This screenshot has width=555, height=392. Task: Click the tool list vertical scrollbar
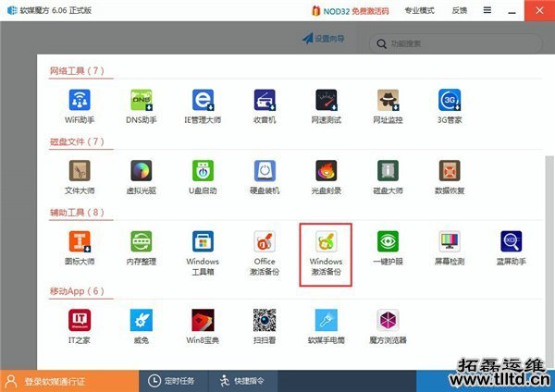coord(549,262)
